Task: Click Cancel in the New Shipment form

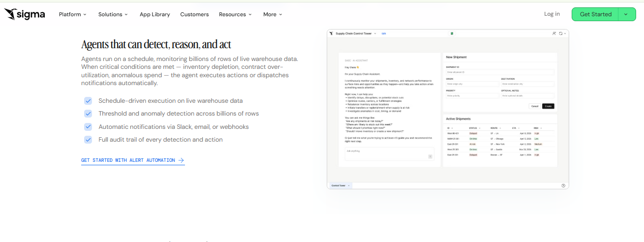Action: pos(535,106)
